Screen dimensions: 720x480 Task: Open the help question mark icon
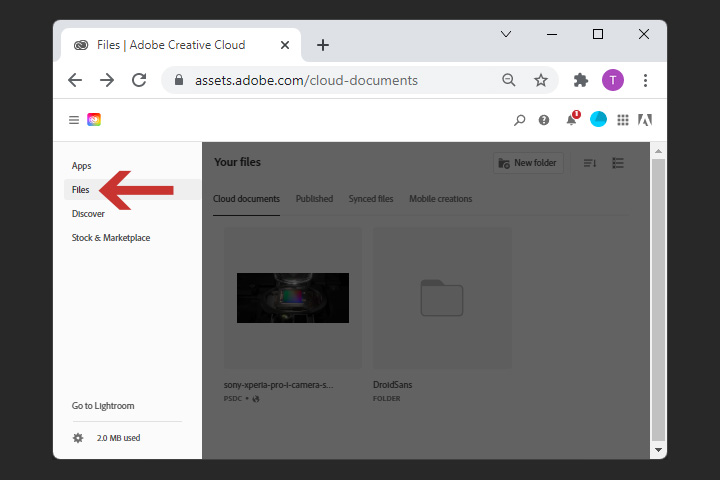pos(544,120)
